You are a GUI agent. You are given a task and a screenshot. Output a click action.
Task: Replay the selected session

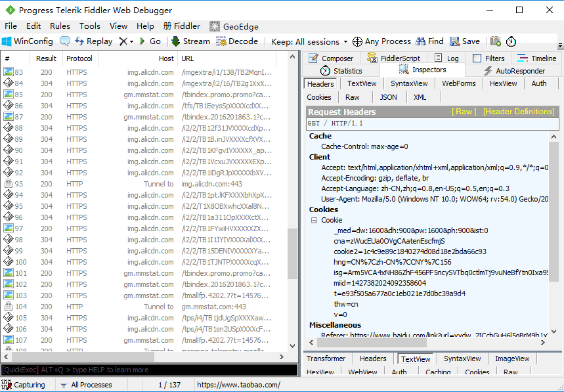pos(93,41)
